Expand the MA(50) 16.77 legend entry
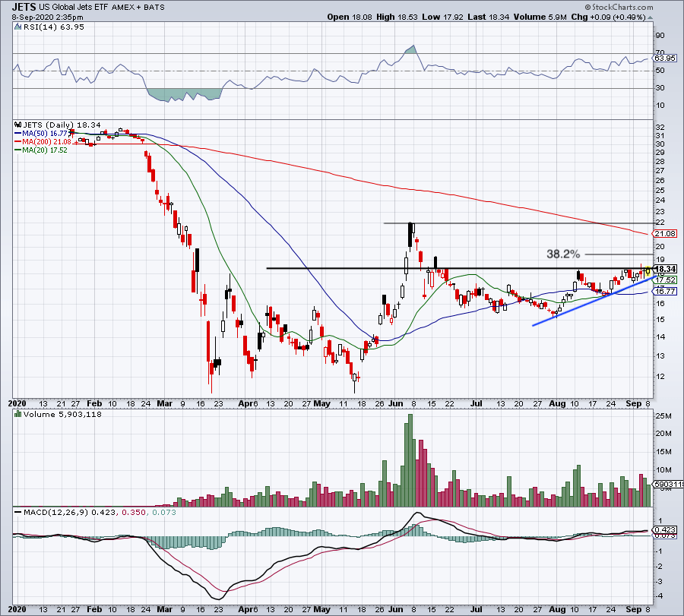684x616 pixels. [47, 133]
